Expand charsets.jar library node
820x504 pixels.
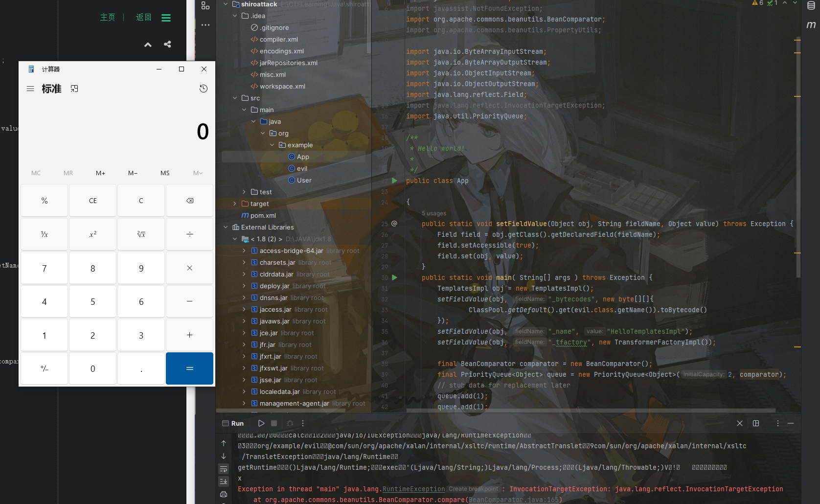244,262
